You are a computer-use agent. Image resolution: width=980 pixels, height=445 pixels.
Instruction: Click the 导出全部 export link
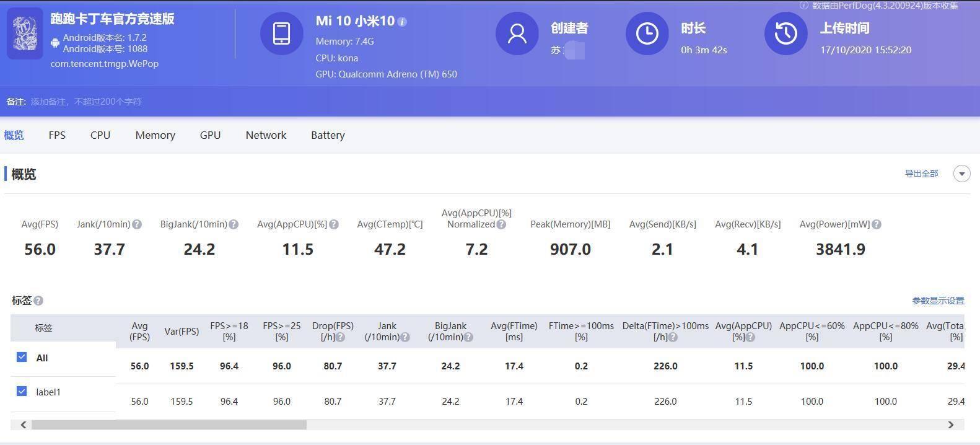[921, 174]
